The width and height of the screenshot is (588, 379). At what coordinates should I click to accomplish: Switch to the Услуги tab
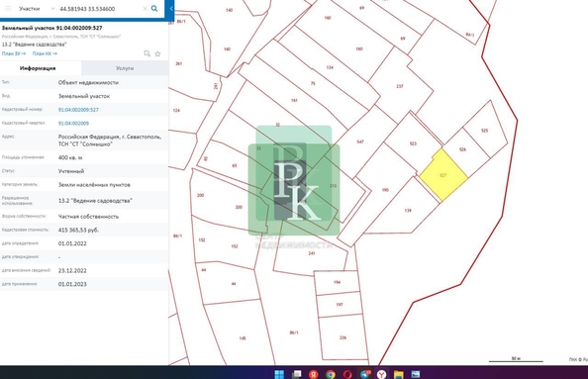(125, 68)
